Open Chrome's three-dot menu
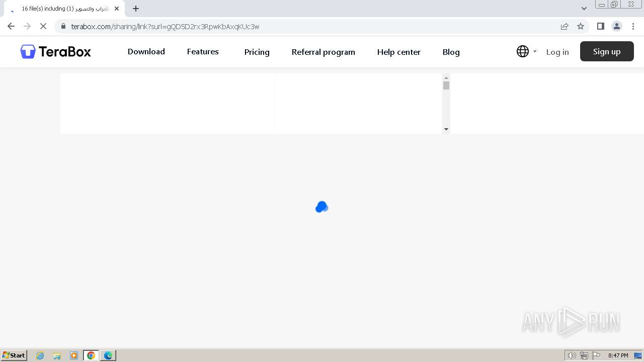This screenshot has width=644, height=362. [x=633, y=26]
